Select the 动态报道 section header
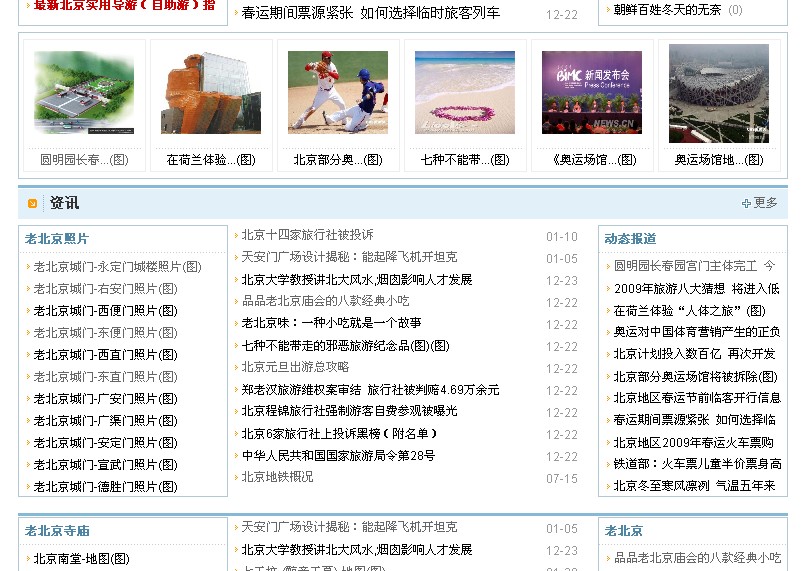This screenshot has width=805, height=571. [630, 239]
